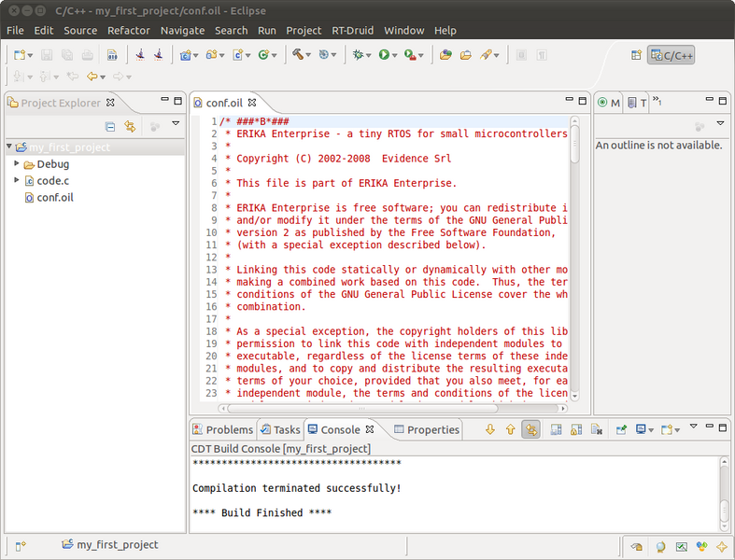Screen dimensions: 735x560
Task: Show hidden views via the chevron 1 button
Action: (657, 100)
